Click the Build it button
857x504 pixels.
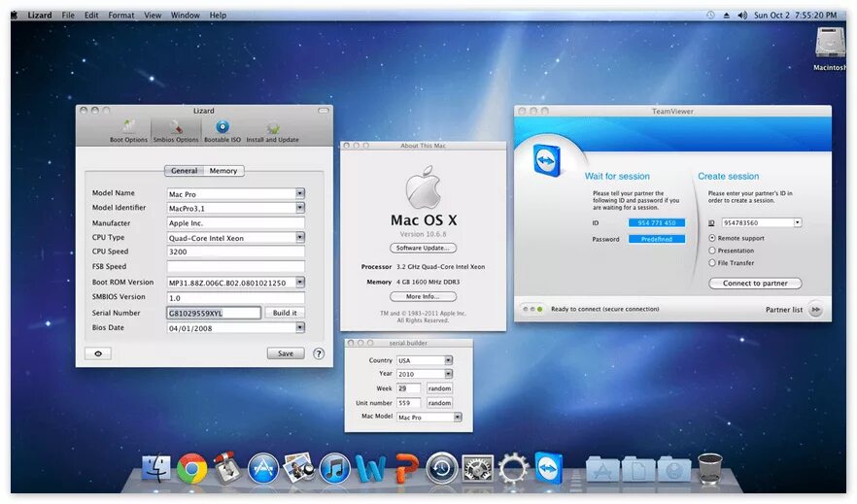pyautogui.click(x=285, y=313)
